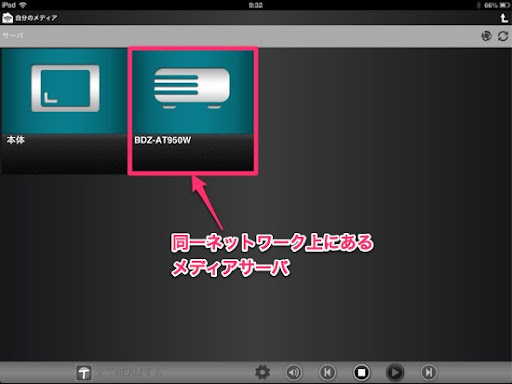Go up one level with the arrow icon
Image resolution: width=512 pixels, height=384 pixels.
pyautogui.click(x=504, y=18)
